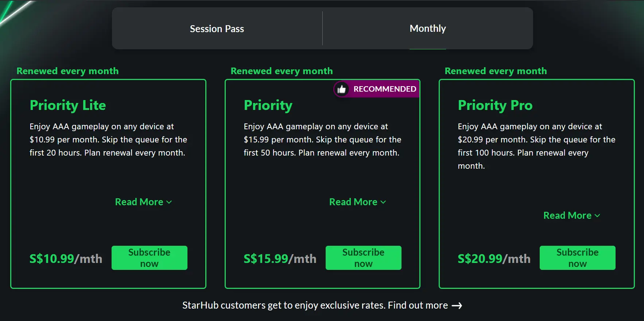The image size is (644, 321).
Task: Click the S$20.99/mth price label
Action: point(494,259)
